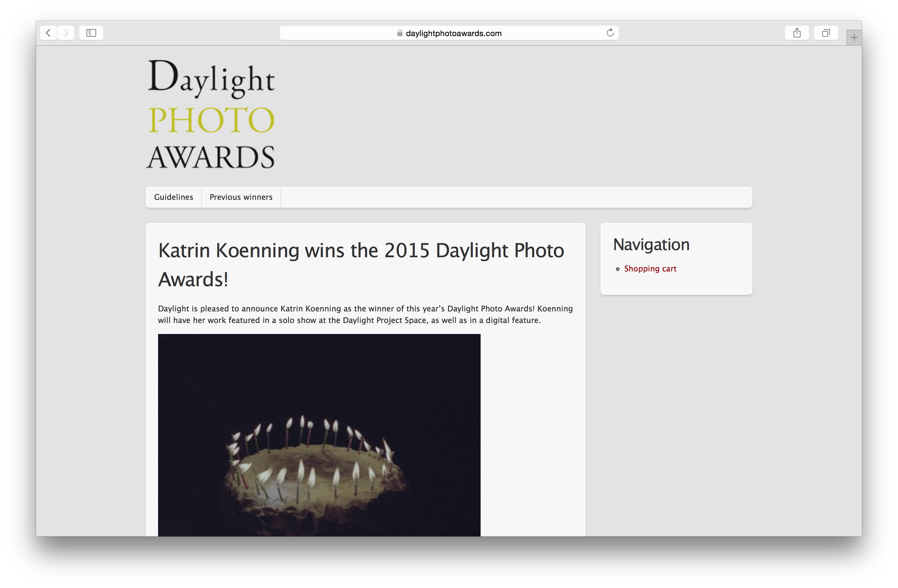Open the Guidelines menu item

[x=174, y=197]
